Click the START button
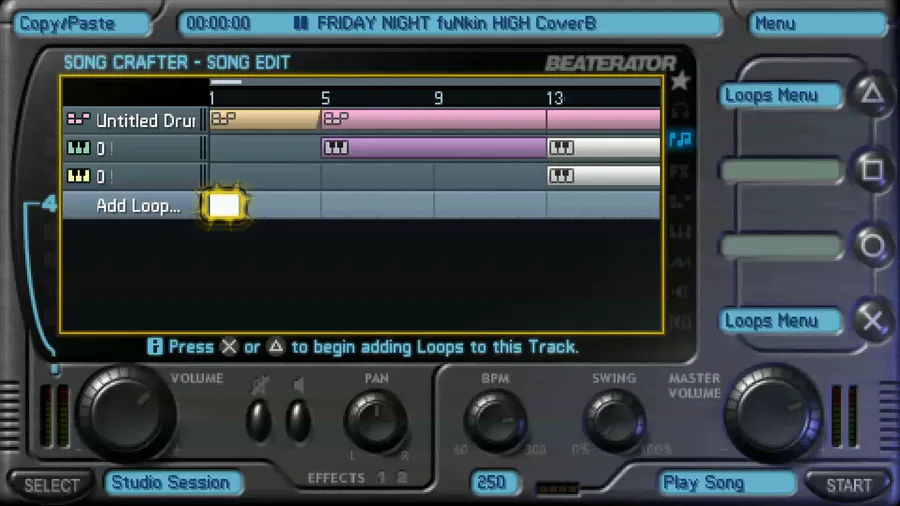 point(848,485)
